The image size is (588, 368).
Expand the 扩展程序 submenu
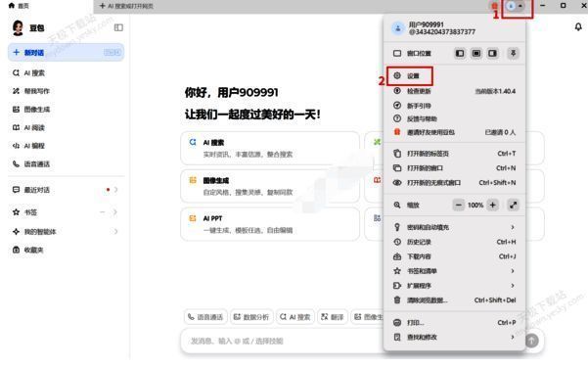coord(454,286)
